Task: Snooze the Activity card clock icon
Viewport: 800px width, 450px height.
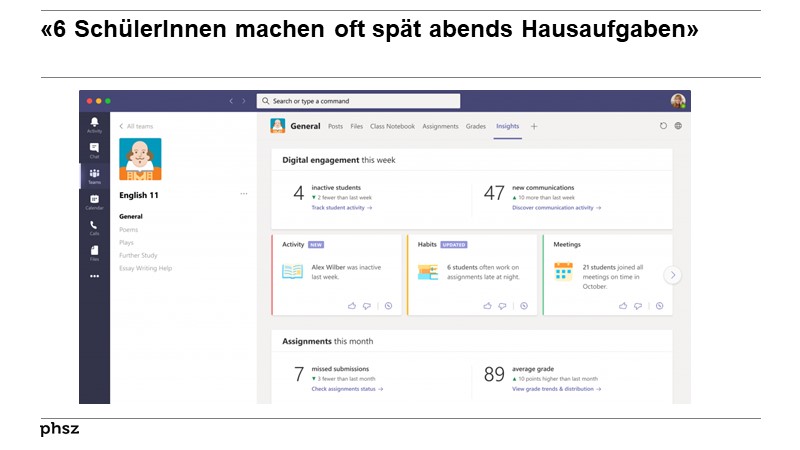Action: point(388,306)
